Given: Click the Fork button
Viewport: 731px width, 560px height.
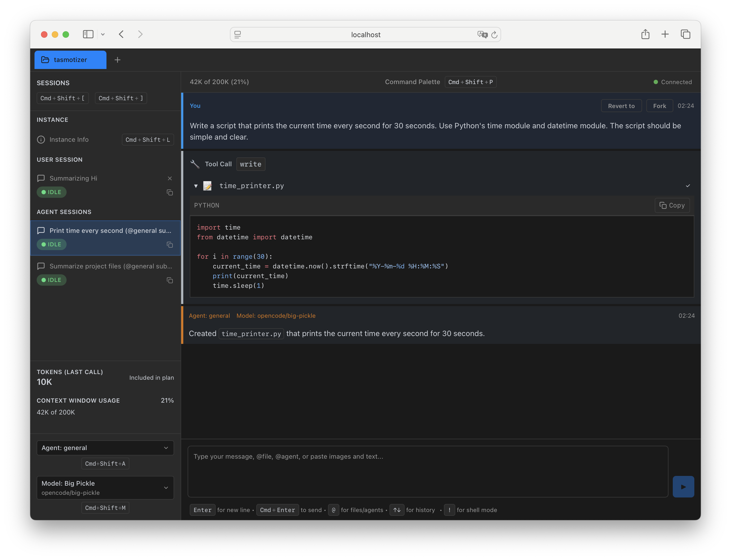Looking at the screenshot, I should coord(659,106).
